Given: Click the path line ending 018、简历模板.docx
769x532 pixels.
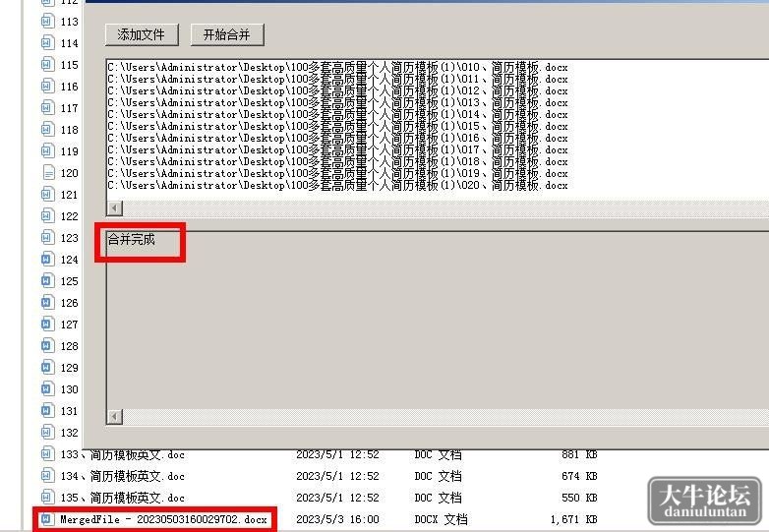Looking at the screenshot, I should (x=337, y=161).
